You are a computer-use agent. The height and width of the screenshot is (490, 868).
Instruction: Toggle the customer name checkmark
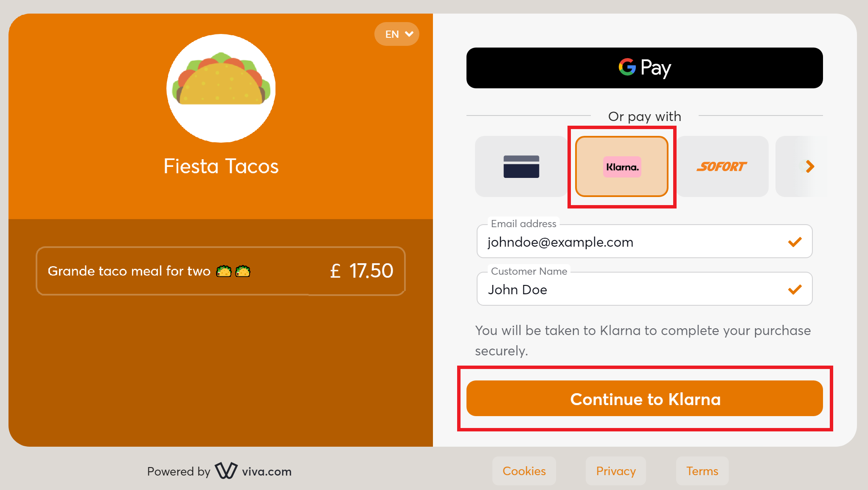(795, 289)
